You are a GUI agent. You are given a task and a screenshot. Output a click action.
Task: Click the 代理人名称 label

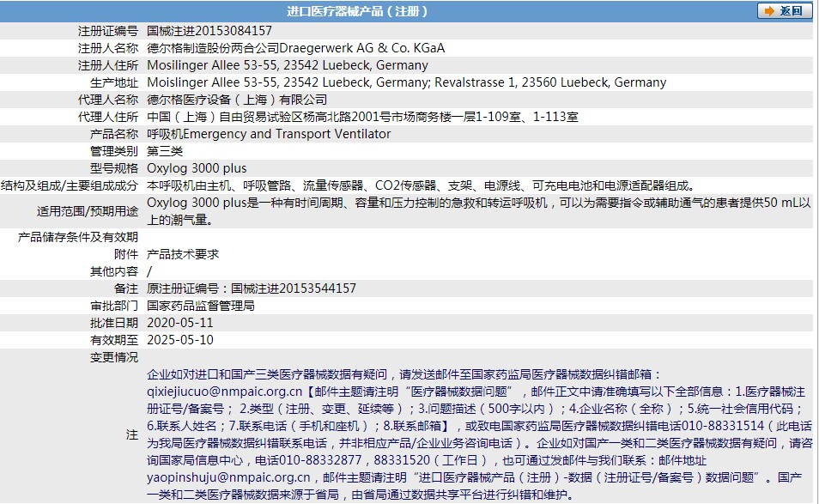click(108, 100)
